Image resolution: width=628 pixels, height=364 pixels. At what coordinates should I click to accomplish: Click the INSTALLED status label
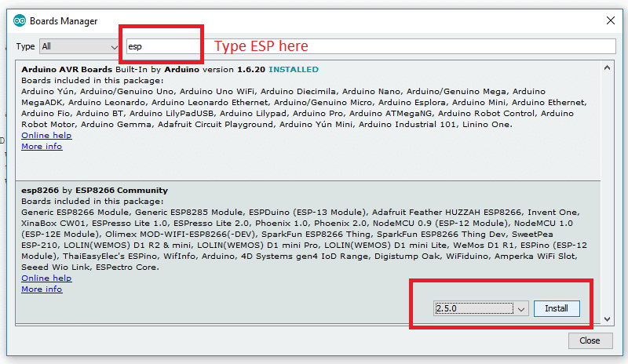(x=294, y=70)
